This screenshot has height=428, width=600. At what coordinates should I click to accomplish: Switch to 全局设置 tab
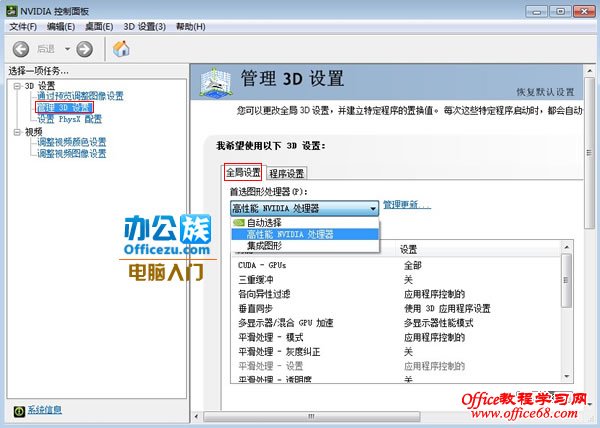pos(243,172)
